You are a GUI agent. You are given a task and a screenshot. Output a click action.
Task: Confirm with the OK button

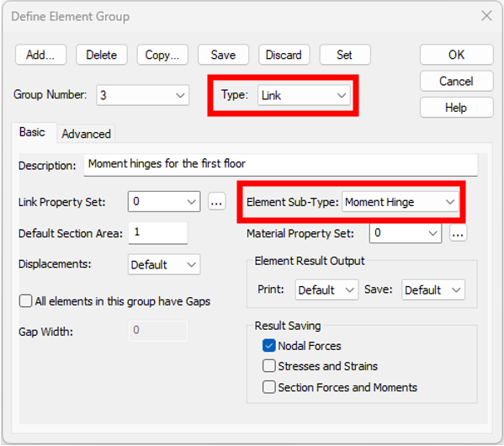coord(456,55)
